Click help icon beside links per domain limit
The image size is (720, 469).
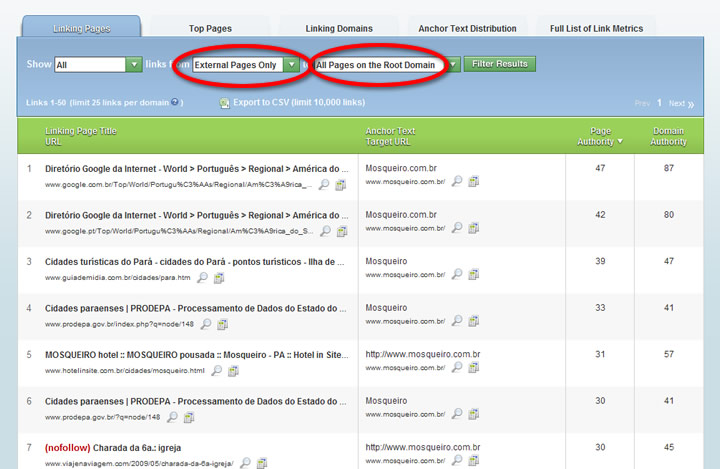pos(176,102)
